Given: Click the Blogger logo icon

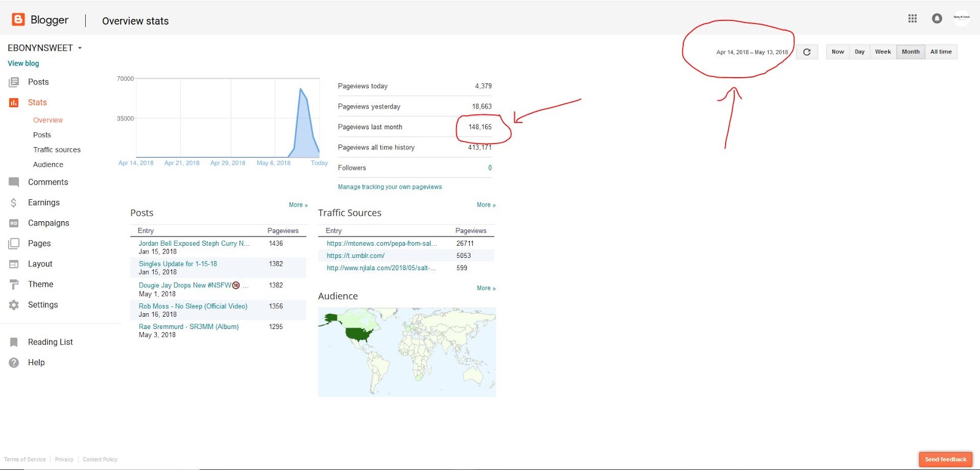Looking at the screenshot, I should coord(18,20).
